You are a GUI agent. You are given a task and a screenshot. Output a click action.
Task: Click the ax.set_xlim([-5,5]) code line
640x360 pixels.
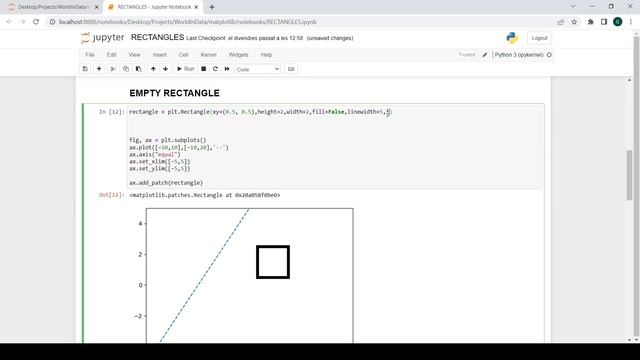[x=160, y=162]
